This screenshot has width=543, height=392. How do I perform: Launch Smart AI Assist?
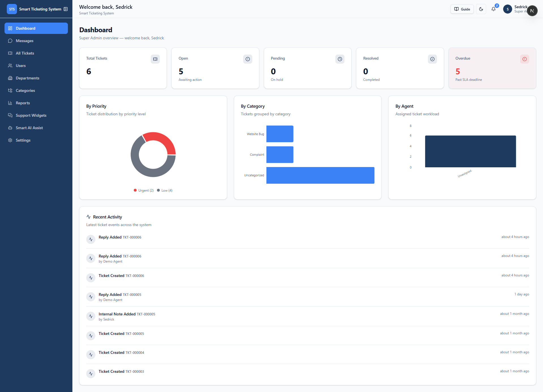click(x=36, y=128)
